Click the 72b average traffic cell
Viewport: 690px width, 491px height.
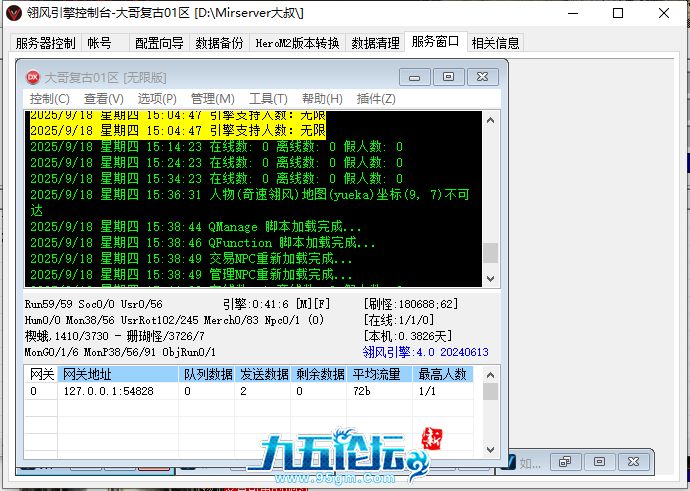380,391
